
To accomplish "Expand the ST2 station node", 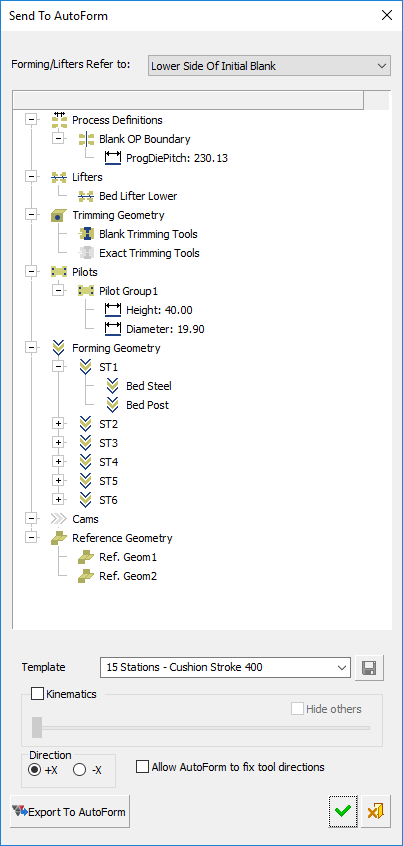I will tap(59, 424).
